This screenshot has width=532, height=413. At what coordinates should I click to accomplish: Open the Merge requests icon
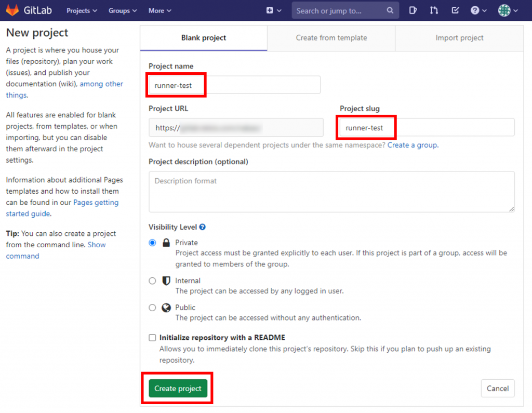pyautogui.click(x=434, y=10)
